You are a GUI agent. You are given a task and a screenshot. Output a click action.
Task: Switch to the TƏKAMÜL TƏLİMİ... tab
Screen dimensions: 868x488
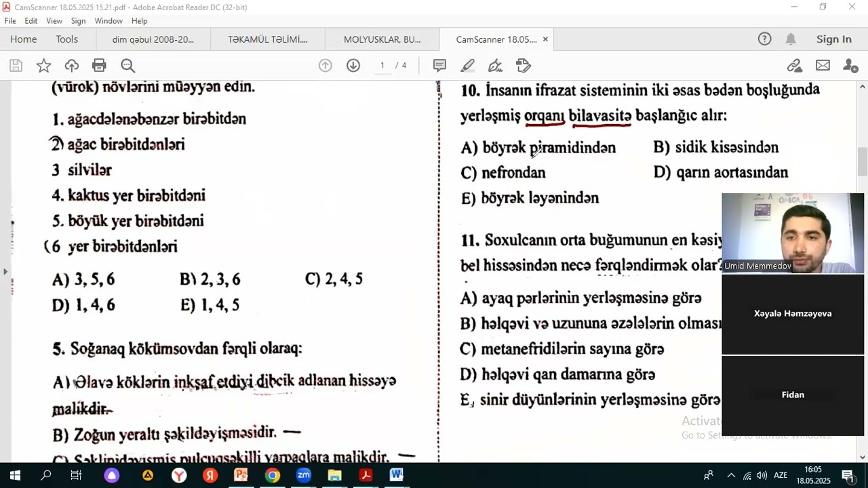click(268, 39)
